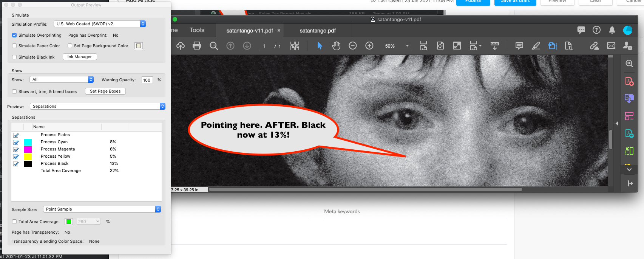Open the 280 coverage percentage dropdown
The image size is (644, 259).
[x=89, y=222]
